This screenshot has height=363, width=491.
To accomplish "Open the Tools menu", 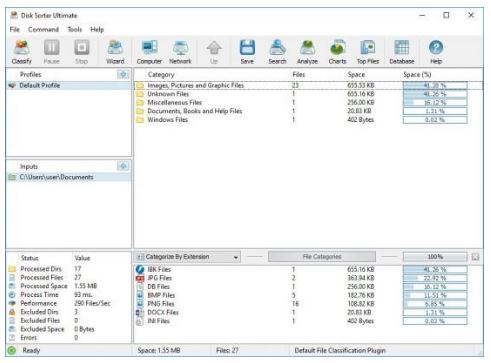I will tap(75, 29).
